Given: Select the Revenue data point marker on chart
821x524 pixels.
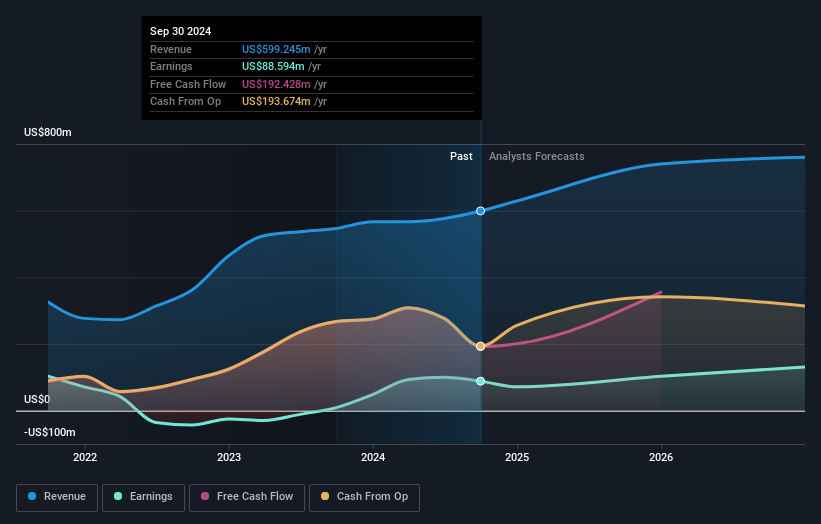Looking at the screenshot, I should point(480,211).
